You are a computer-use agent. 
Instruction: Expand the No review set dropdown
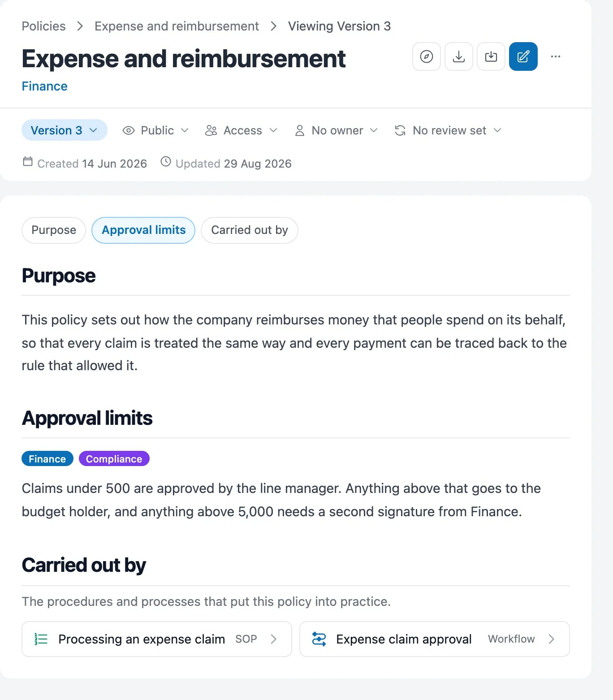[448, 130]
